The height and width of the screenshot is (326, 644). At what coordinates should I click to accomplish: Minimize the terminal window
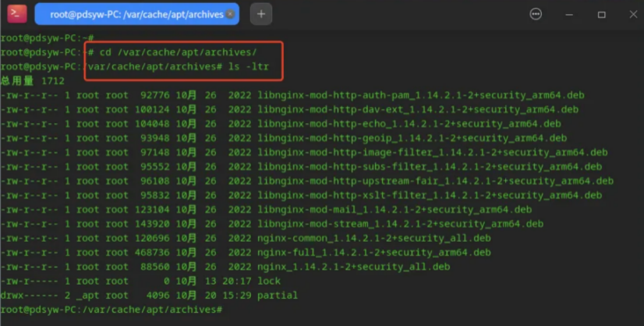click(569, 15)
